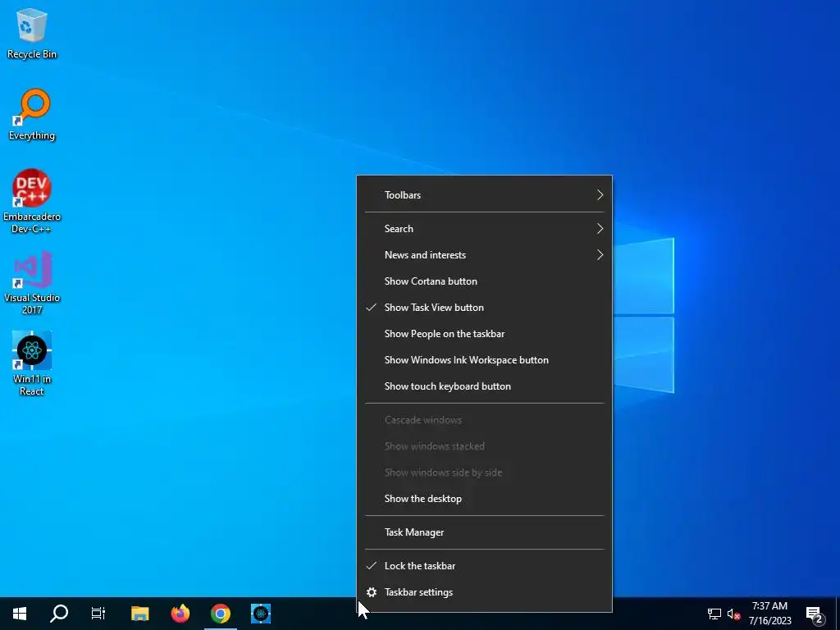840x630 pixels.
Task: Select the Win11 in React desktop shortcut
Action: tap(32, 363)
